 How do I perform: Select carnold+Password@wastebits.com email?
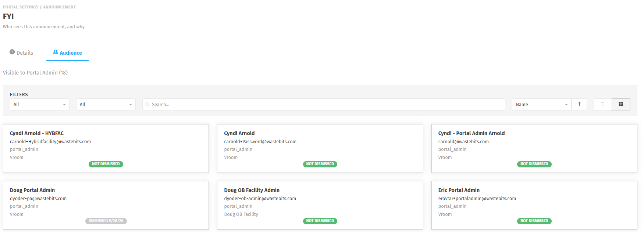pyautogui.click(x=260, y=142)
